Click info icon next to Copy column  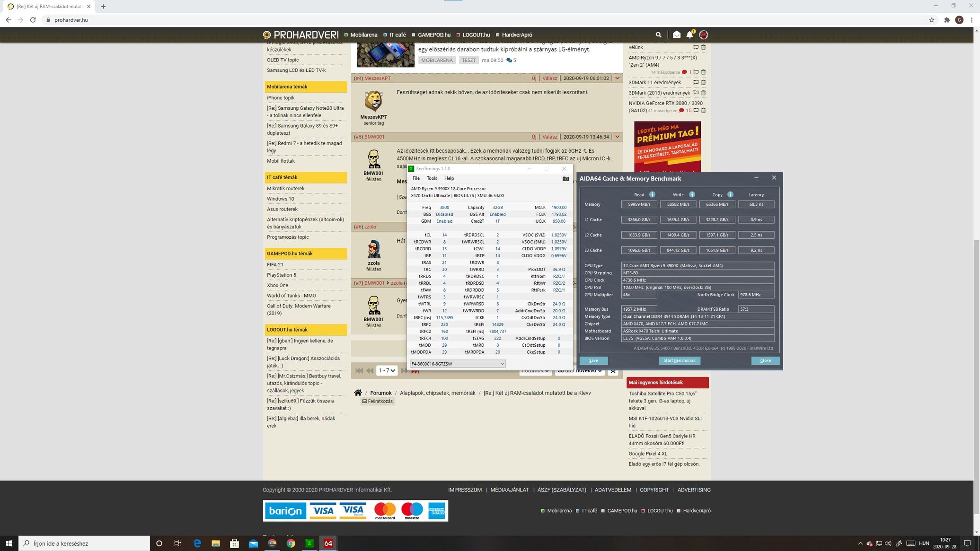(x=730, y=194)
